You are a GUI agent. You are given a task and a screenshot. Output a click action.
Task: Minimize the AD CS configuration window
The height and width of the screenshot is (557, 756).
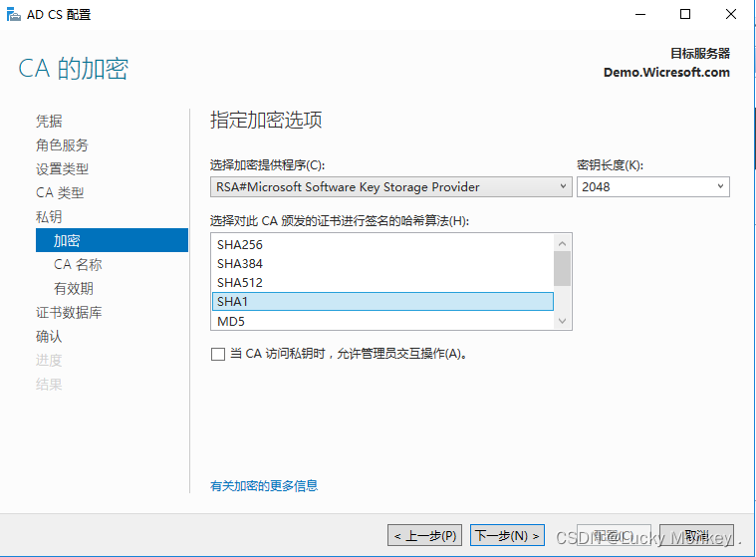point(640,15)
